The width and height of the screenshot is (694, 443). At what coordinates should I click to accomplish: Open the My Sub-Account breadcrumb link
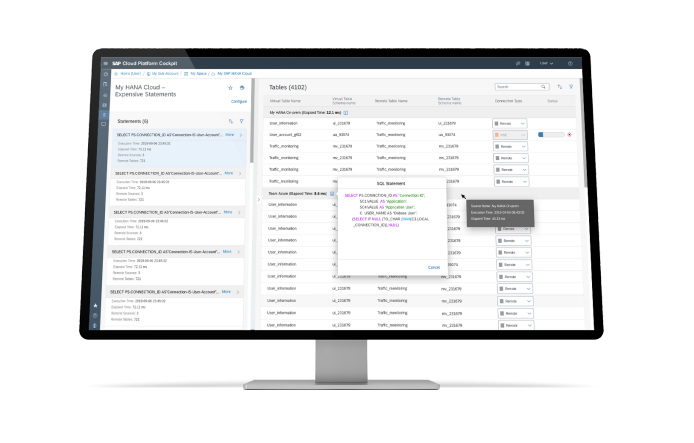pyautogui.click(x=165, y=73)
